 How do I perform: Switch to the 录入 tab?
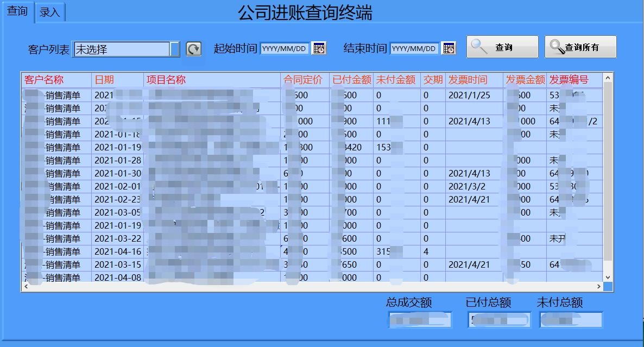[x=50, y=12]
